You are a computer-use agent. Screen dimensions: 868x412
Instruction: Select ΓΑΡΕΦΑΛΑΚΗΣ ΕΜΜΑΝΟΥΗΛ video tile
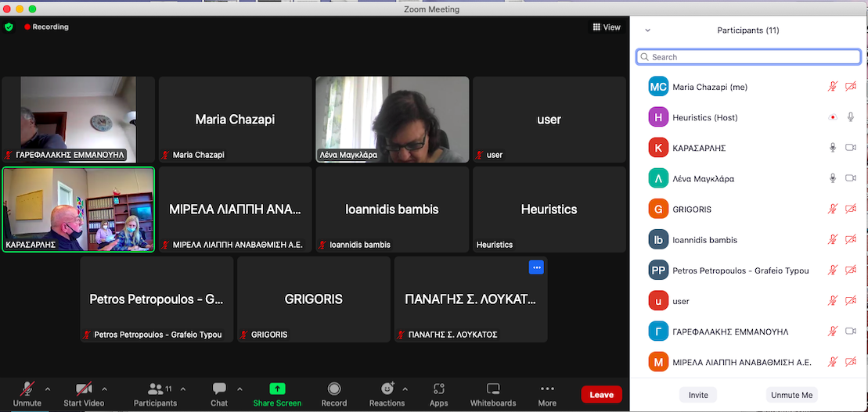[x=78, y=120]
